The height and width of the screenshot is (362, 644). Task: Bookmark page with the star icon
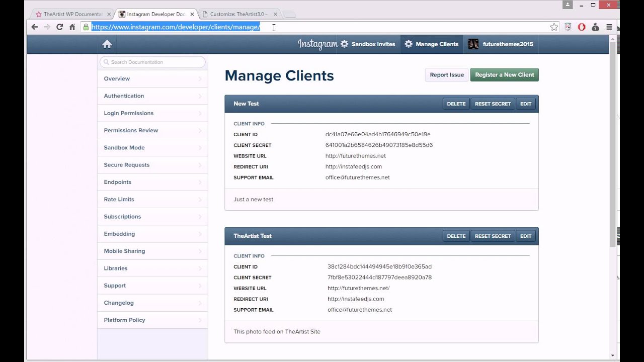554,27
